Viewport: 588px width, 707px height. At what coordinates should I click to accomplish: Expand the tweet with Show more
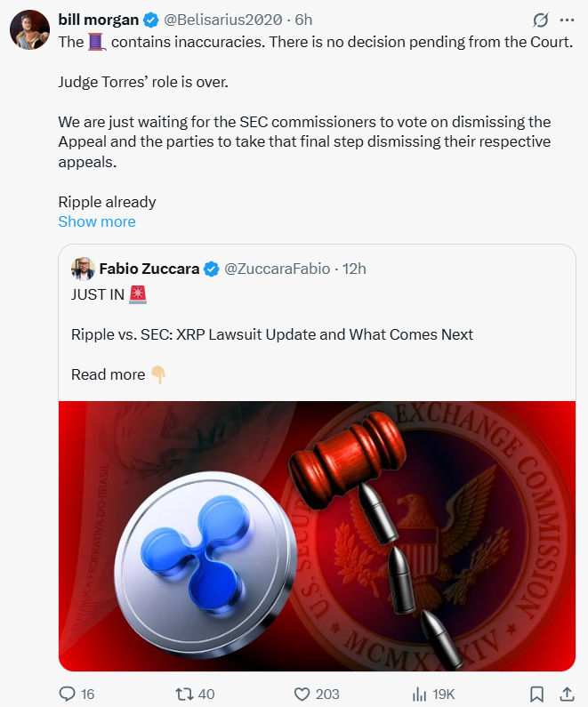97,221
